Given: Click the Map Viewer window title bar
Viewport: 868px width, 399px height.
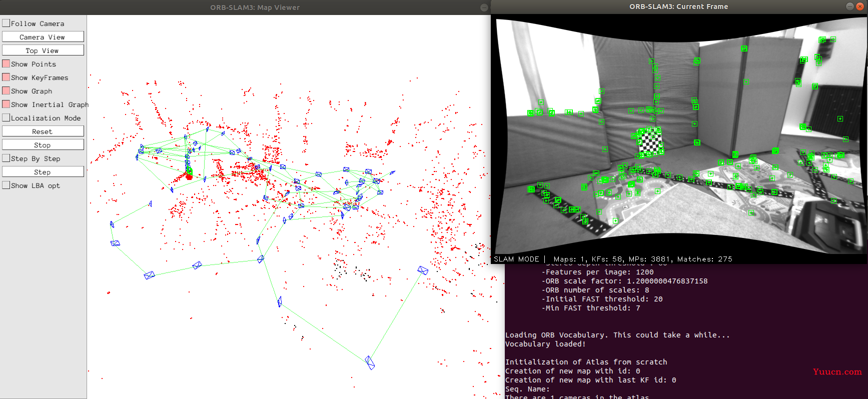Looking at the screenshot, I should [x=245, y=7].
